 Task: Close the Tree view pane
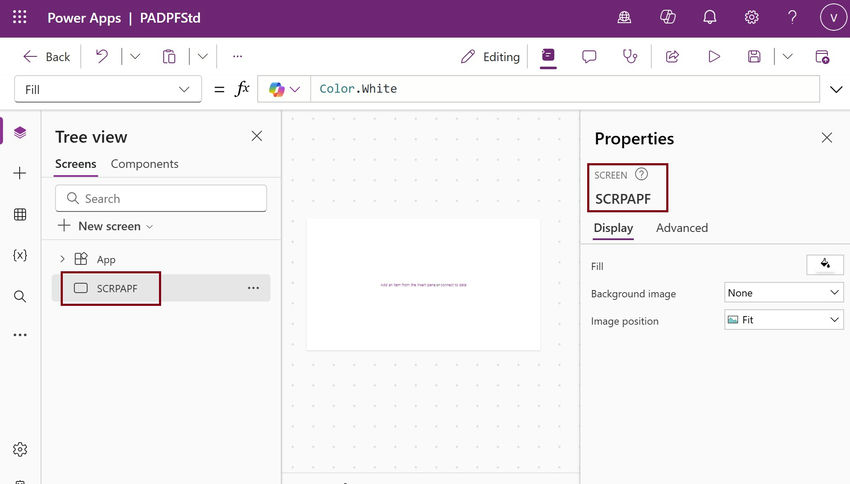[x=257, y=136]
